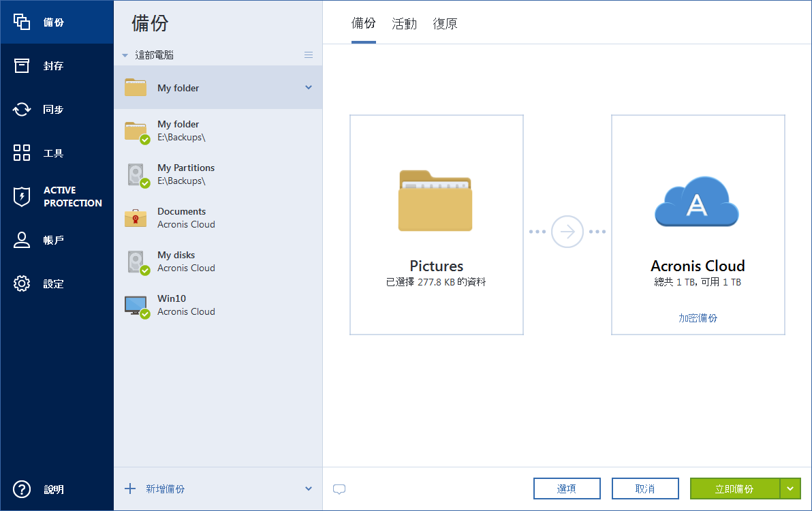812x511 pixels.
Task: Open Active Protection shield section
Action: pos(57,197)
